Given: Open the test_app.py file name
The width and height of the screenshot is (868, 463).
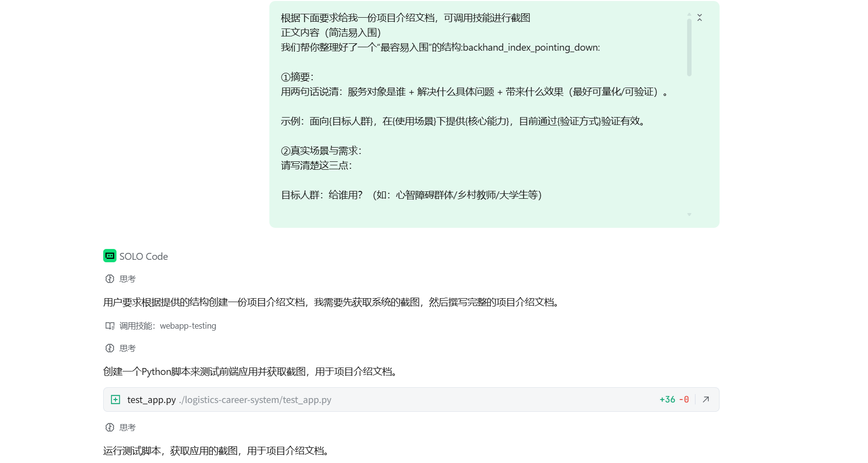Looking at the screenshot, I should pyautogui.click(x=151, y=400).
